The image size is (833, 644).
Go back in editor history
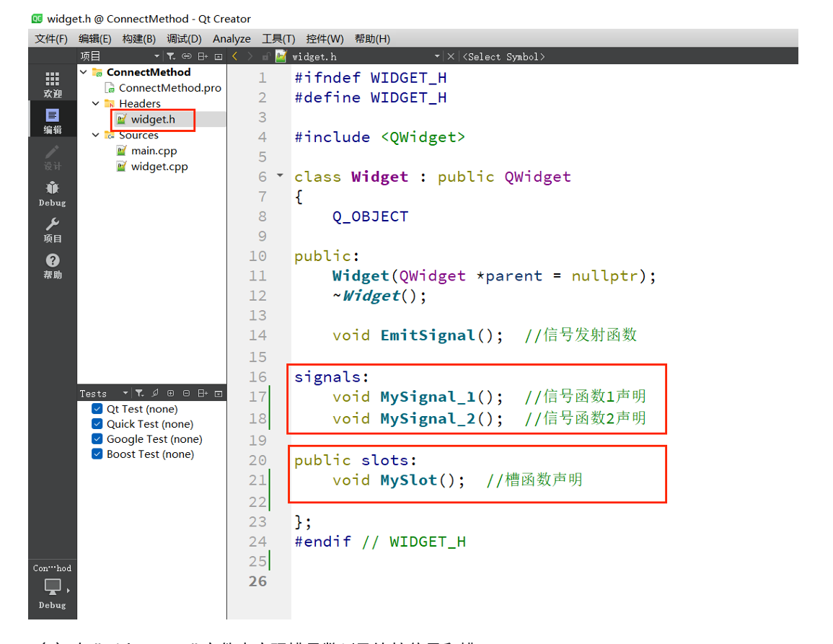235,56
